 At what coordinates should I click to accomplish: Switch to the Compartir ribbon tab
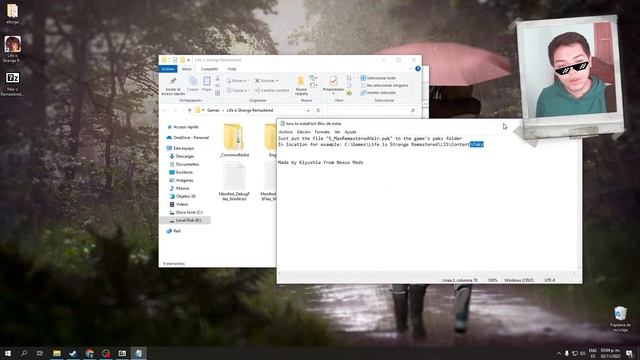tap(209, 69)
